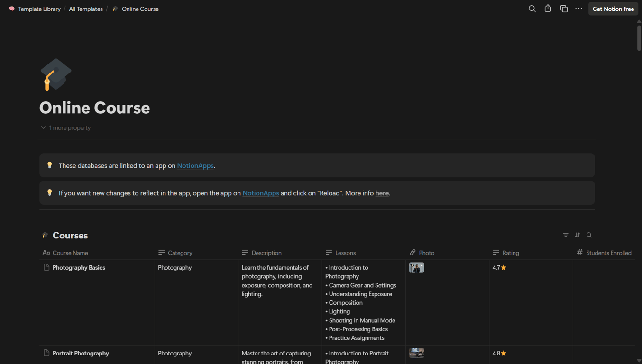Open NotionApps link in first callout
This screenshot has height=364, width=642.
pos(195,165)
